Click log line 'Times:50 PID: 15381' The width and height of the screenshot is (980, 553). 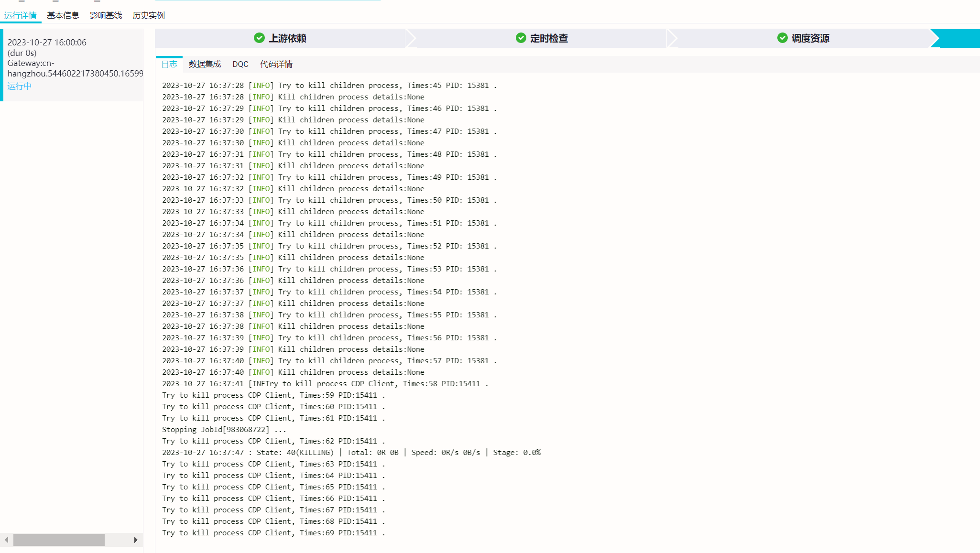[x=329, y=200]
